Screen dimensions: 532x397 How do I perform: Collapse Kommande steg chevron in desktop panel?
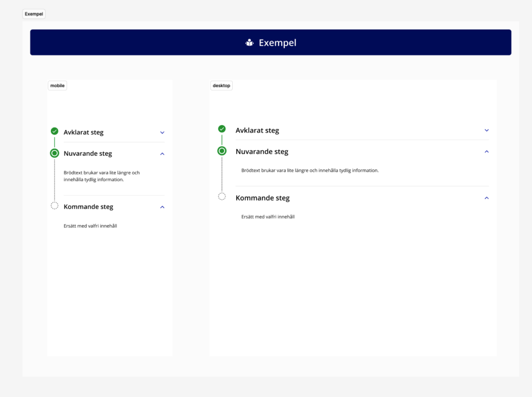click(x=486, y=198)
